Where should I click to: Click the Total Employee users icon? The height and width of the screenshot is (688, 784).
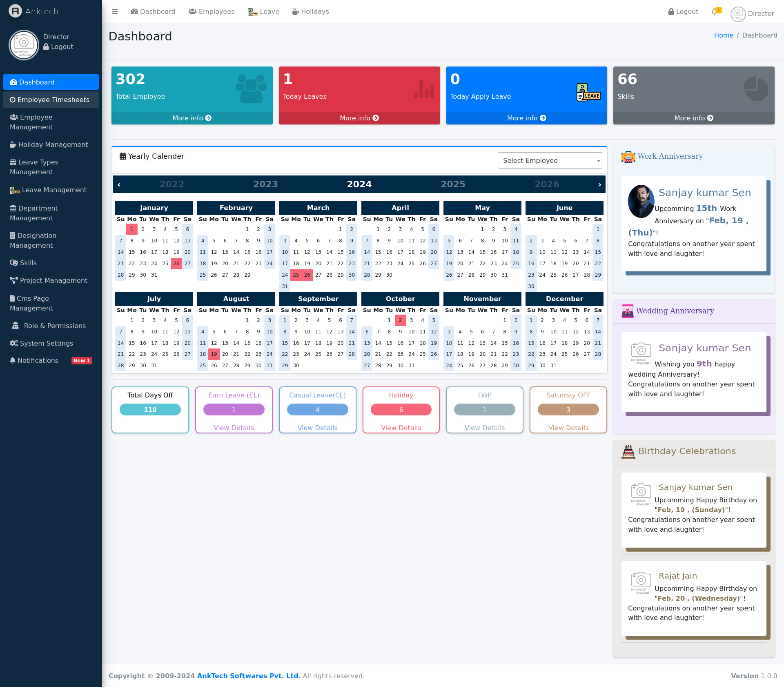[x=251, y=89]
